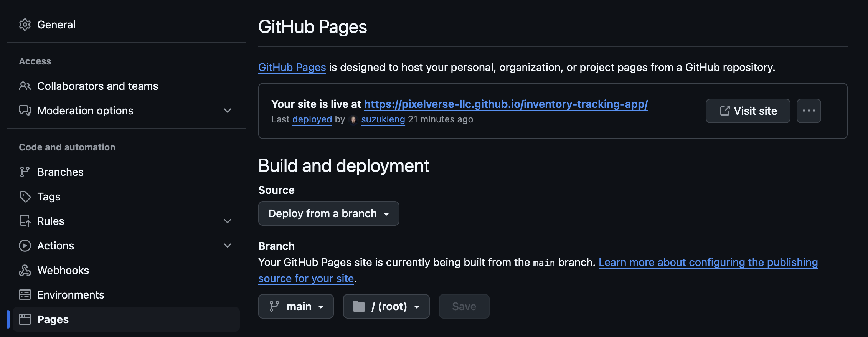Viewport: 868px width, 337px height.
Task: Click the Branch label above description
Action: tap(276, 246)
